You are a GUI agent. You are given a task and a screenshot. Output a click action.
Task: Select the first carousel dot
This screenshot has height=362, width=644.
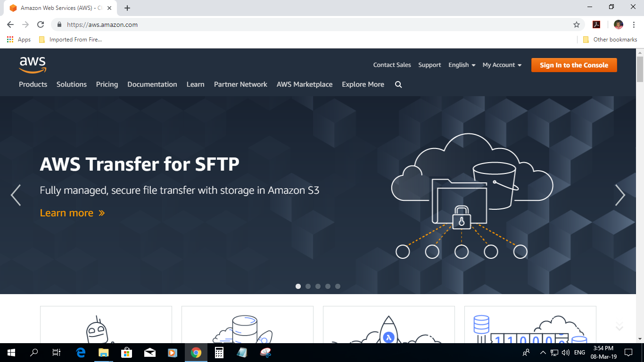pyautogui.click(x=298, y=286)
